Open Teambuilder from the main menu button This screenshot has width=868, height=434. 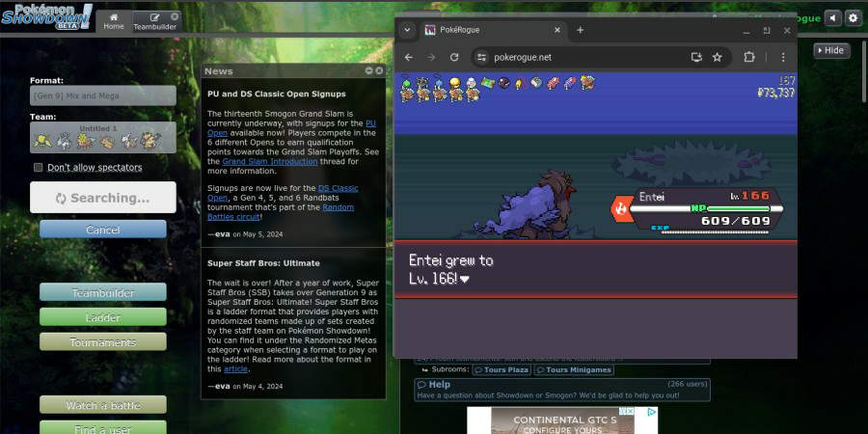click(x=103, y=292)
